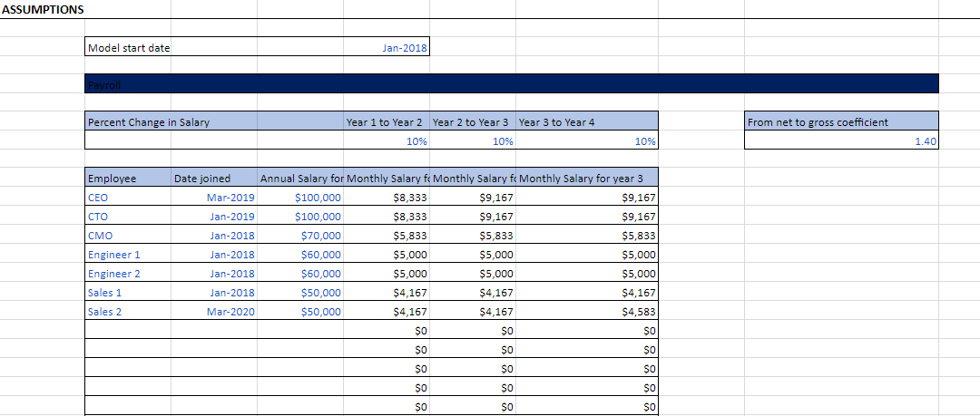The width and height of the screenshot is (980, 416).
Task: Select Sales 1's $50,000 annual salary cell
Action: pyautogui.click(x=300, y=293)
